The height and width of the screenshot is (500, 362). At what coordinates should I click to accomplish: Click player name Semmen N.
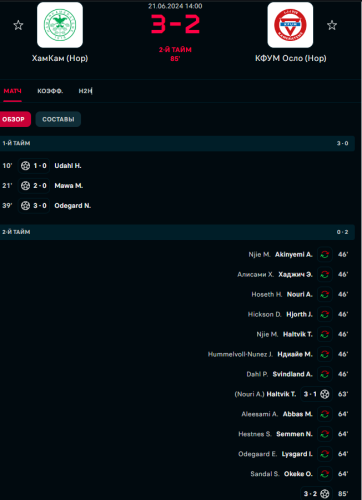pyautogui.click(x=295, y=434)
